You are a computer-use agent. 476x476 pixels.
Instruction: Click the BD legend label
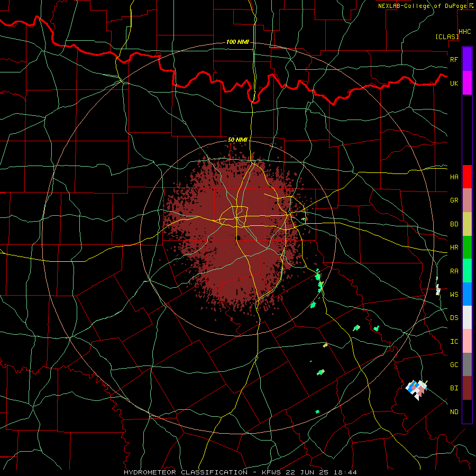click(x=454, y=224)
